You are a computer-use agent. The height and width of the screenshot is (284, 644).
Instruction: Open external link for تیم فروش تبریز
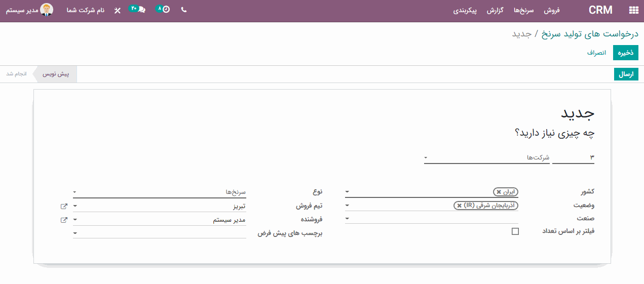pos(64,207)
